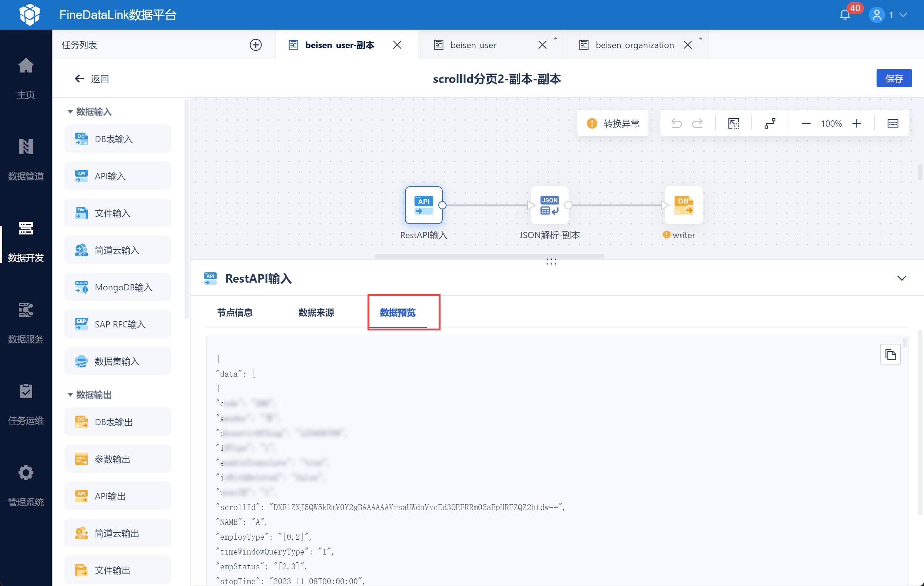
Task: Click the redo arrow in canvas toolbar
Action: 697,123
